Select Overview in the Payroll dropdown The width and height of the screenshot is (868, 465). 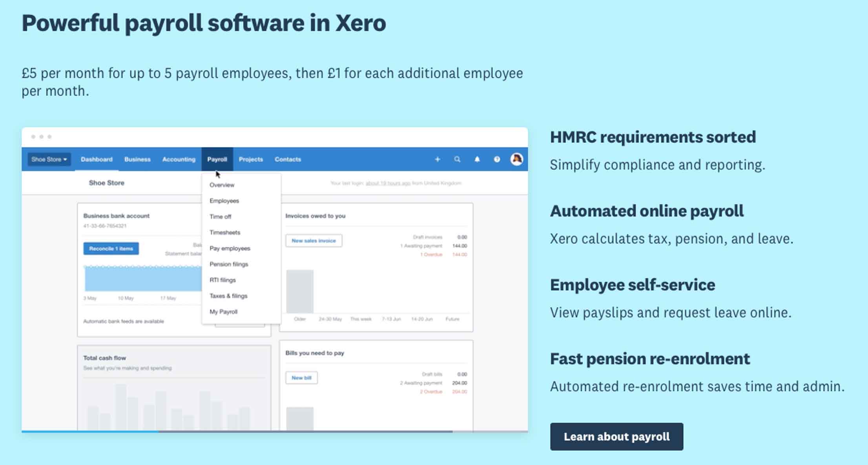[x=222, y=185]
